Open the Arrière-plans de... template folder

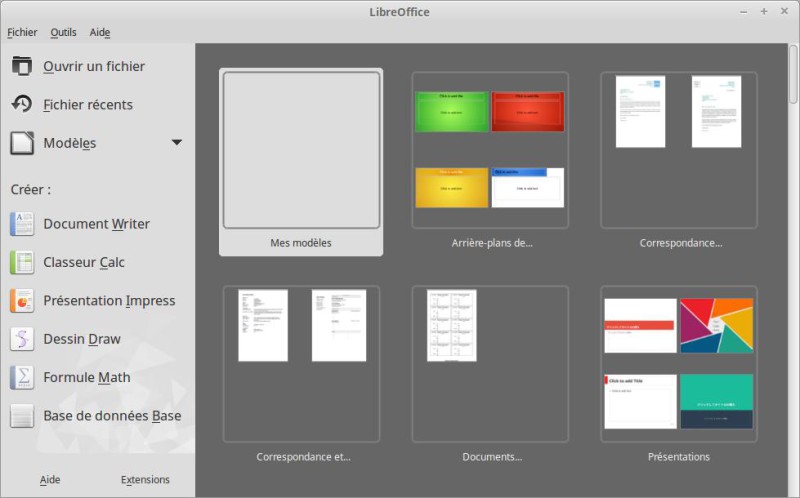click(490, 150)
